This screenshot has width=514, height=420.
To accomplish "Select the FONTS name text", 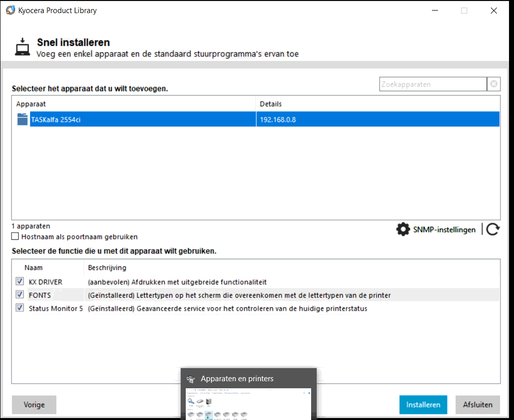I will 40,295.
